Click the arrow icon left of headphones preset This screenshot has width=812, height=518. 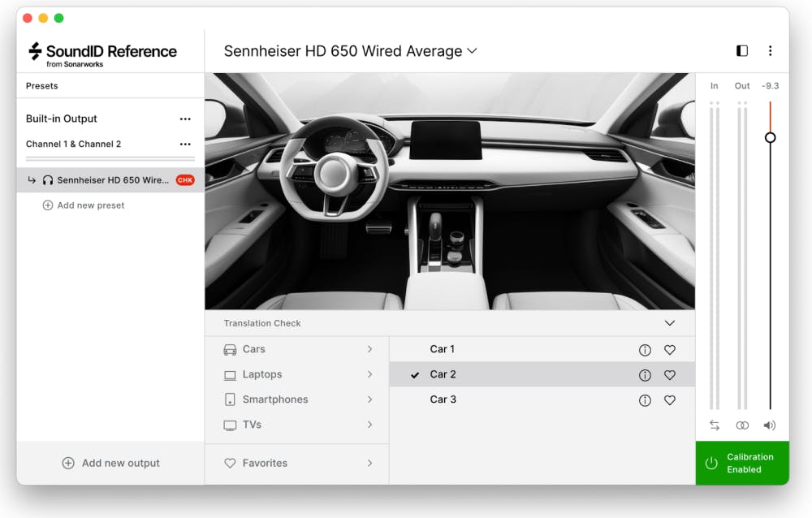pos(32,179)
